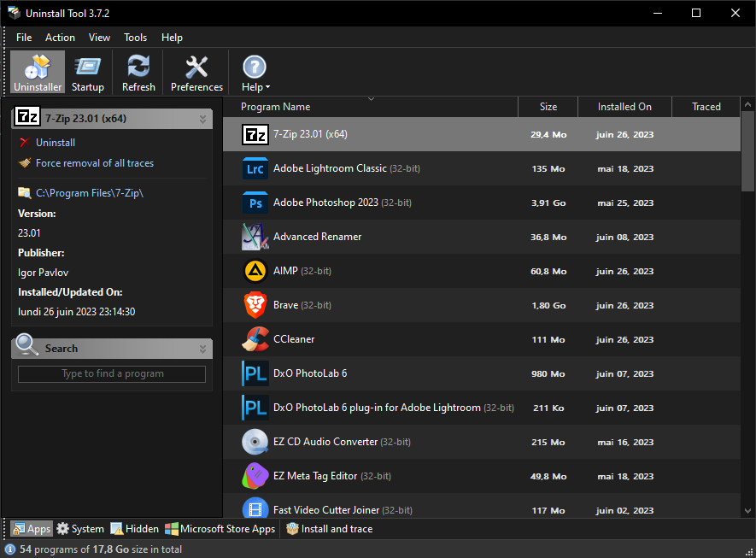Click the Fast Video Cutter Joiner film icon

pos(255,509)
